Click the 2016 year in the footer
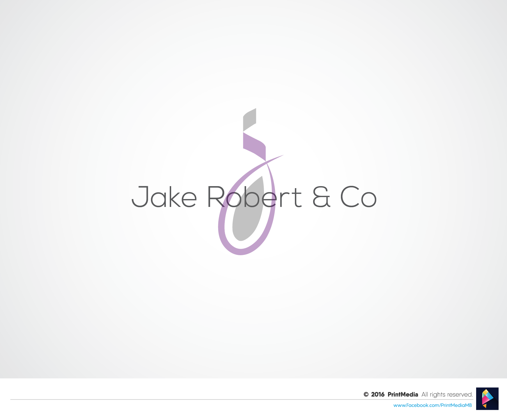Image resolution: width=507 pixels, height=420 pixels. click(x=378, y=394)
